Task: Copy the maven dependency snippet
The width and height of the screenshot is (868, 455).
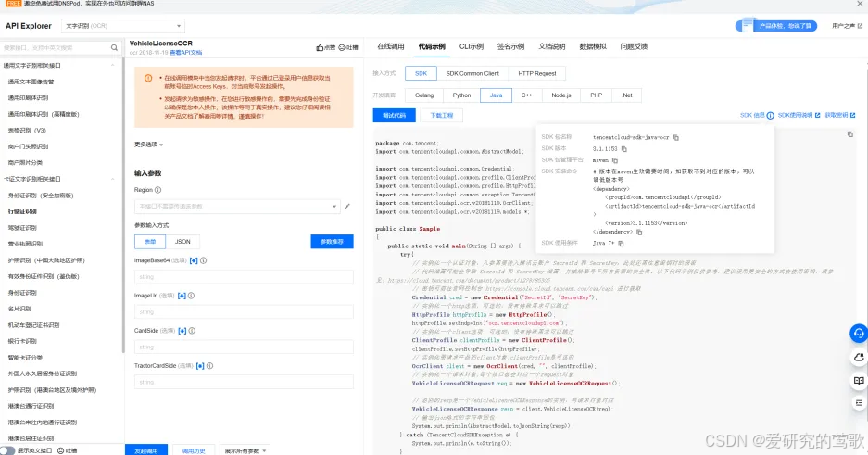Action: [x=639, y=232]
